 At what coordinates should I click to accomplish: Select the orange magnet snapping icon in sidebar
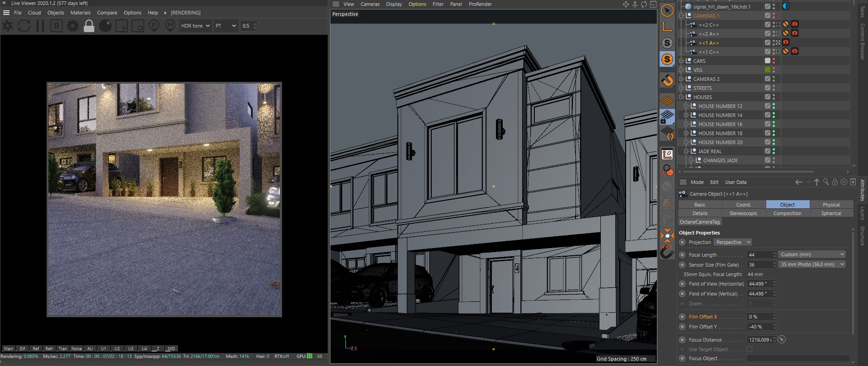[x=667, y=80]
